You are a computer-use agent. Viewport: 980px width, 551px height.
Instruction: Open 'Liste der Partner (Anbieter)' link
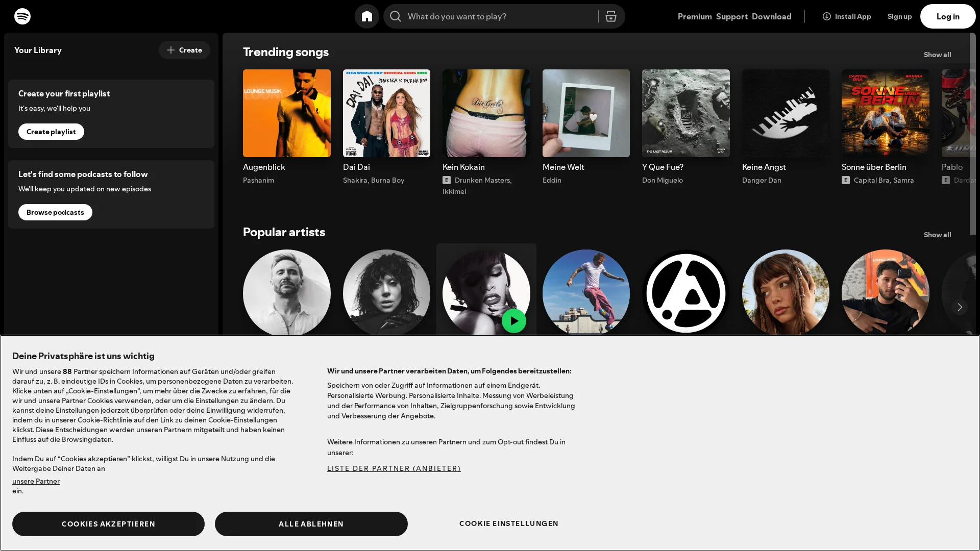click(x=394, y=468)
